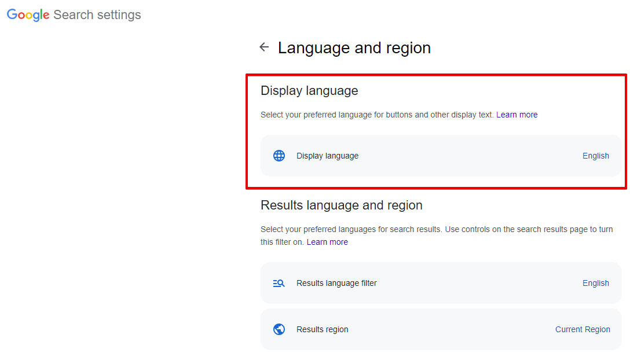The image size is (630, 364).
Task: Select the Results language and region heading
Action: coord(342,205)
